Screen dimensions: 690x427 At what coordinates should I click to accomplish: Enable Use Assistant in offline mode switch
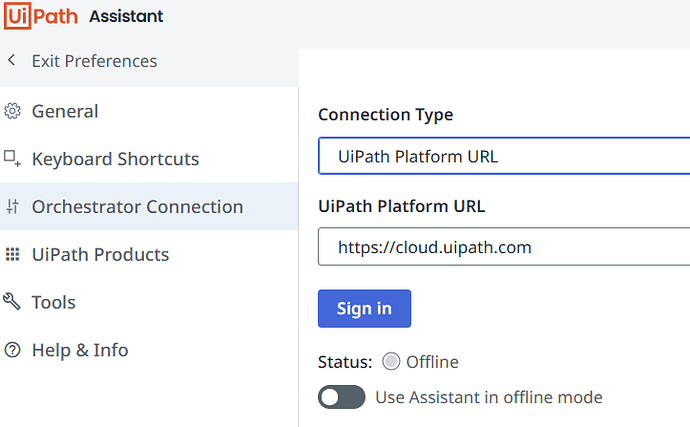coord(341,397)
